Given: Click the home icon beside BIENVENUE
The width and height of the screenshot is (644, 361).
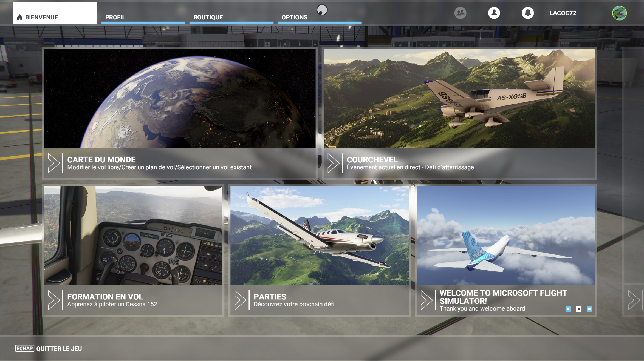Looking at the screenshot, I should click(19, 17).
